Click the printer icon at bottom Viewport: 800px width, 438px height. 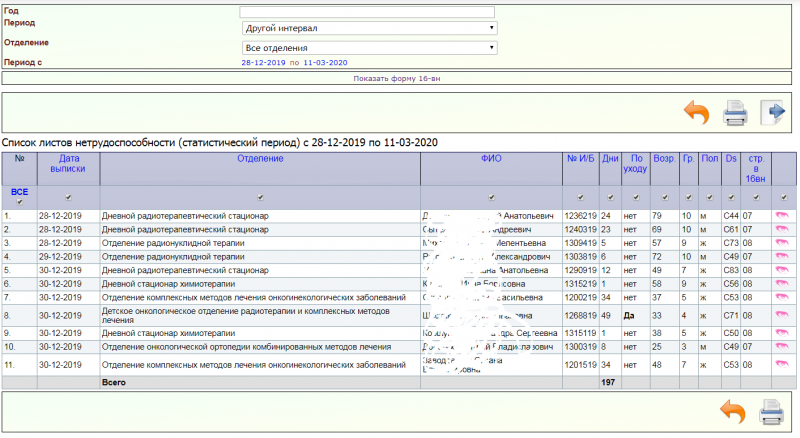tap(772, 412)
